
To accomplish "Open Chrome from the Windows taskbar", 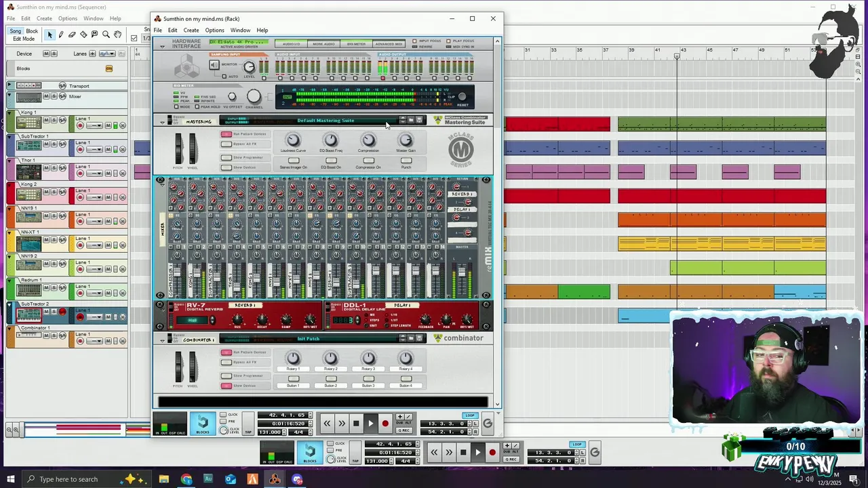I will coord(186,479).
